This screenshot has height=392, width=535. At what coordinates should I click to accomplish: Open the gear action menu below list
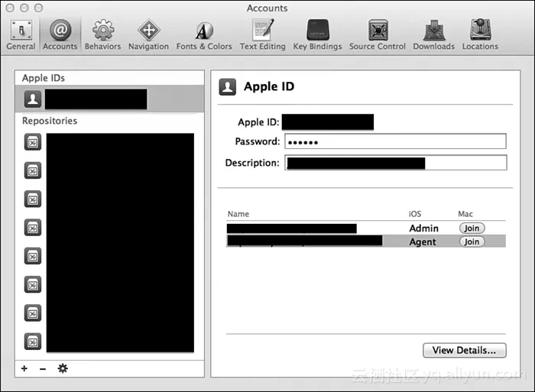(x=63, y=368)
